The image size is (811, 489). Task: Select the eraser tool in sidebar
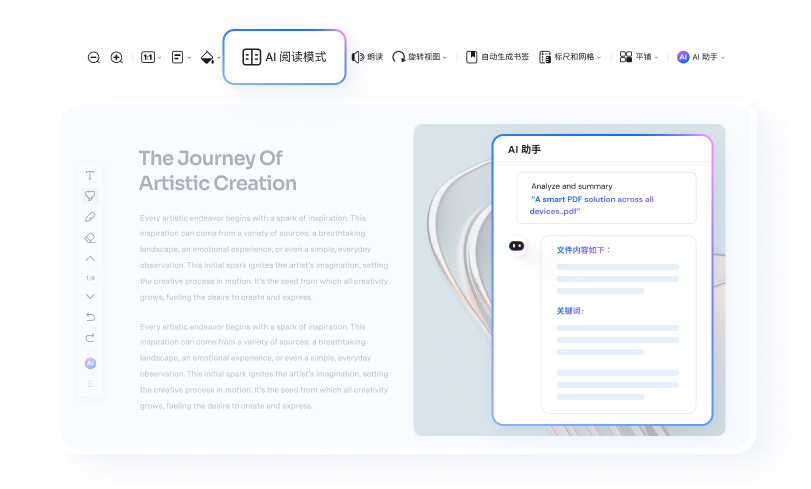click(90, 238)
